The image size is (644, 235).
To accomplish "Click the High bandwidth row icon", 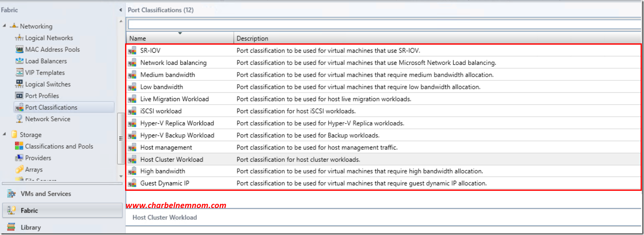I will point(133,171).
